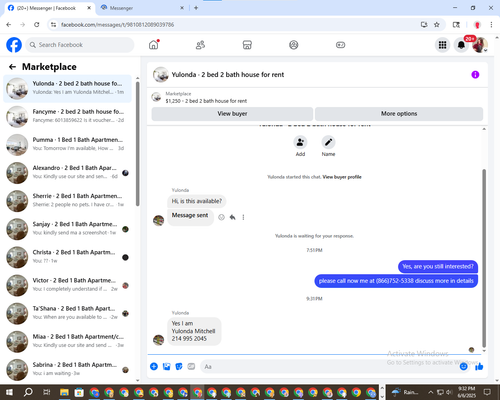Click the chat area vertical scrollbar

tap(484, 258)
